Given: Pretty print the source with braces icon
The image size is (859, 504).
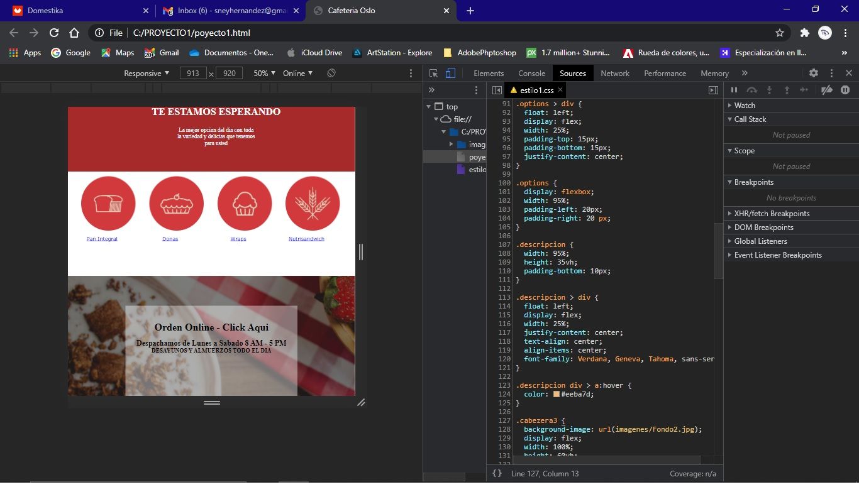Looking at the screenshot, I should 497,473.
